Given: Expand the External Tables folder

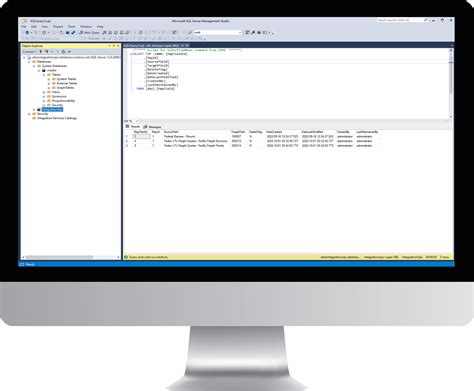Looking at the screenshot, I should [49, 83].
